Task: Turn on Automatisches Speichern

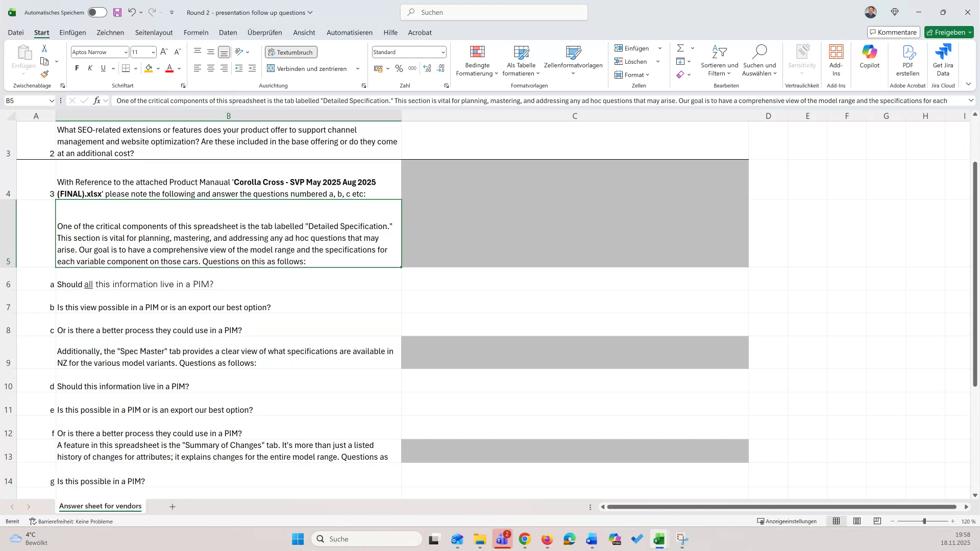Action: 96,12
